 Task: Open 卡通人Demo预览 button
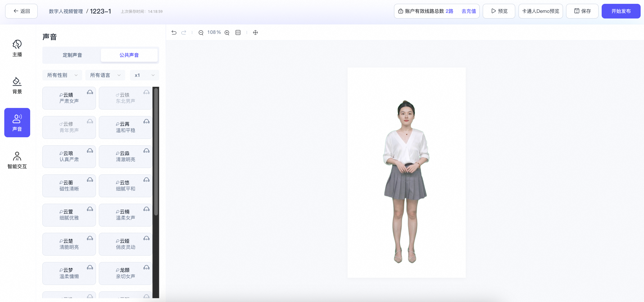540,11
